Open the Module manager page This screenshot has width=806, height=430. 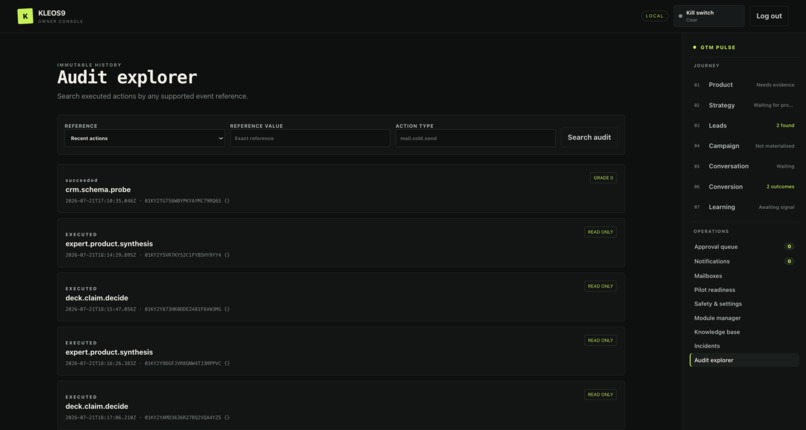tap(744, 318)
